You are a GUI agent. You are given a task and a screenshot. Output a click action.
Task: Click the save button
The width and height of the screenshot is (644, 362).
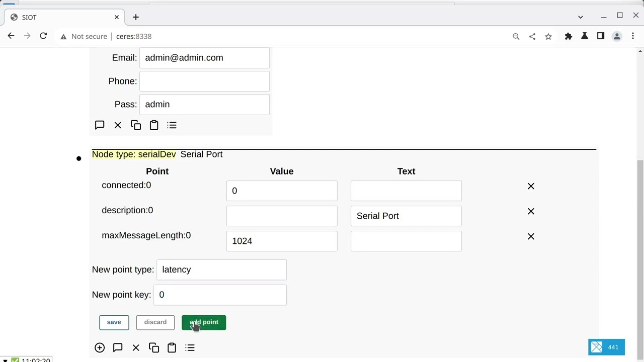click(x=114, y=322)
